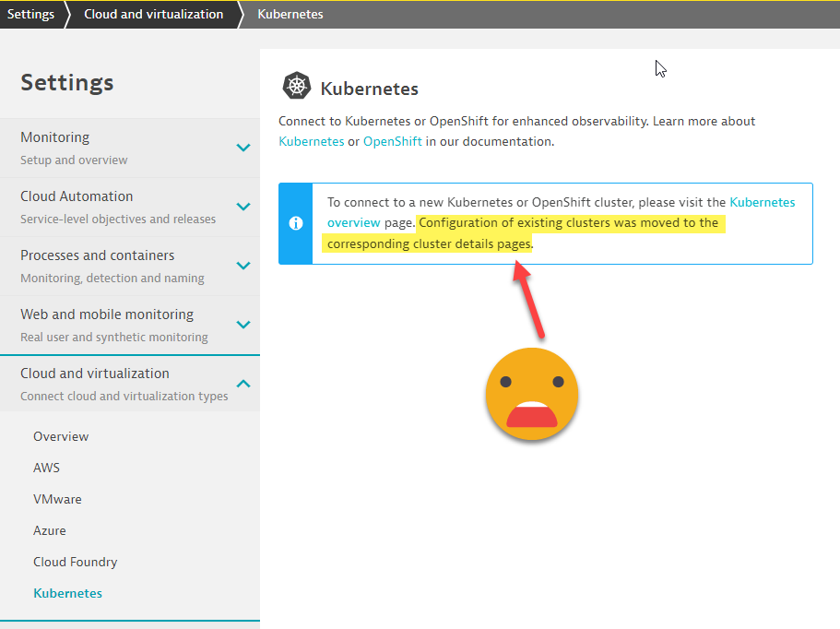
Task: Click the Kubernetes helm logo icon
Action: [296, 87]
